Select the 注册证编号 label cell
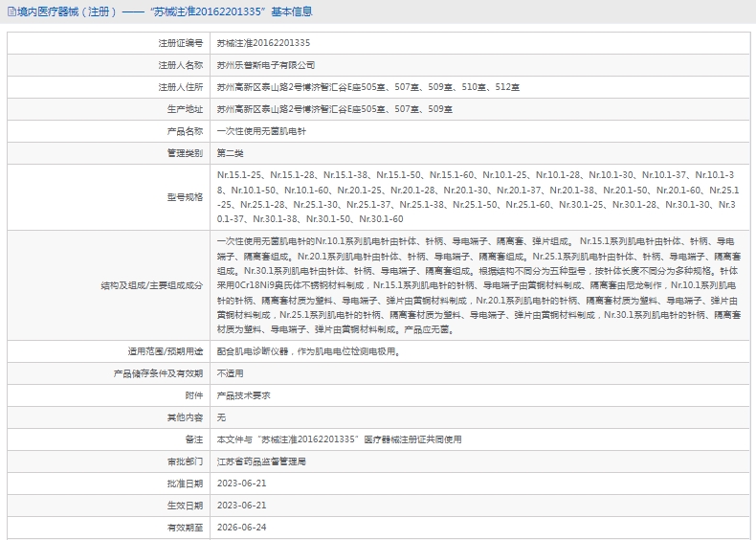 point(180,43)
